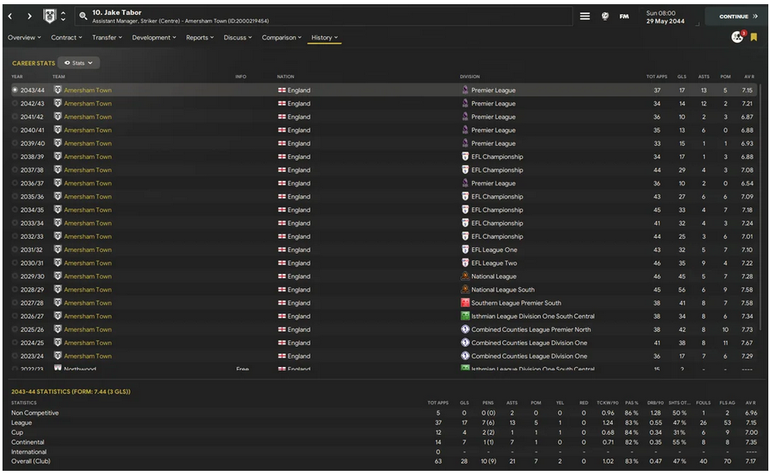Open the hamburger menu icon

tap(585, 16)
